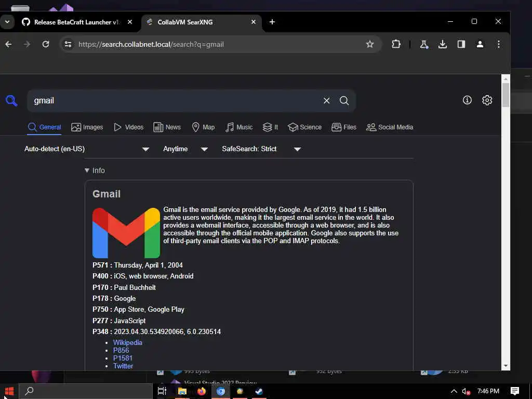532x399 pixels.
Task: Switch to the Images category
Action: (x=87, y=127)
